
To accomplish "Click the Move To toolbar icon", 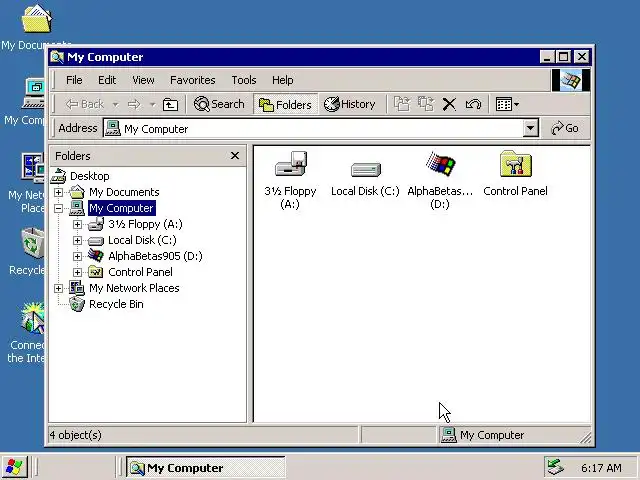I will click(x=402, y=104).
